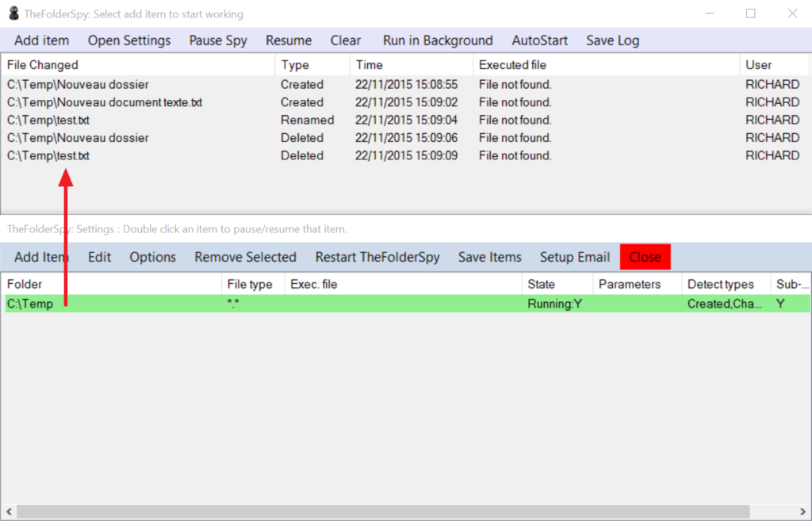This screenshot has width=812, height=521.
Task: Click the Folder column header in Settings
Action: (x=111, y=285)
